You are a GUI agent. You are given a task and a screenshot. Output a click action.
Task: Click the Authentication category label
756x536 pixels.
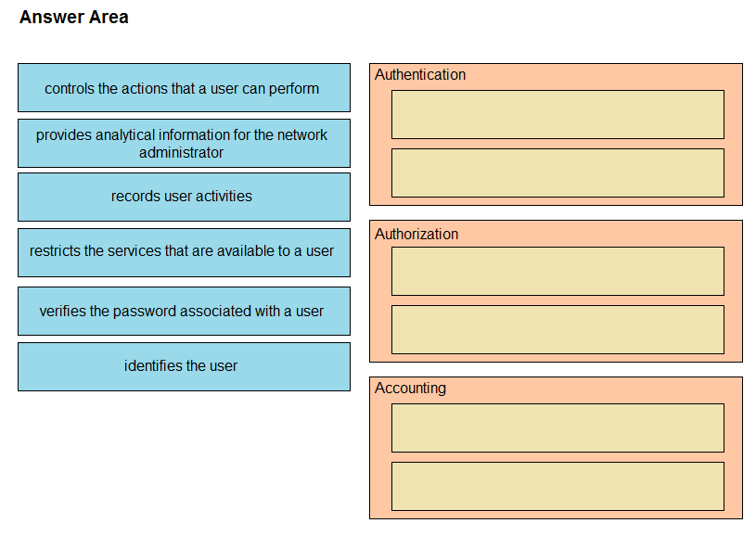(420, 75)
